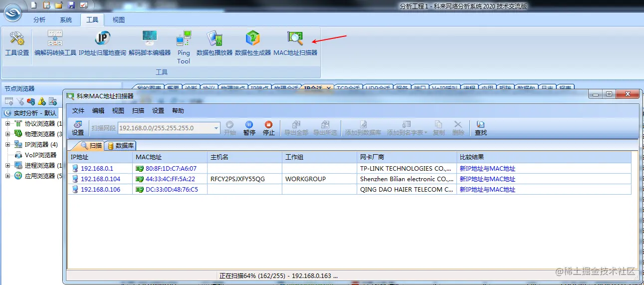Click the 设置 settings button in scanner toolbar
Image resolution: width=644 pixels, height=285 pixels.
click(78, 128)
